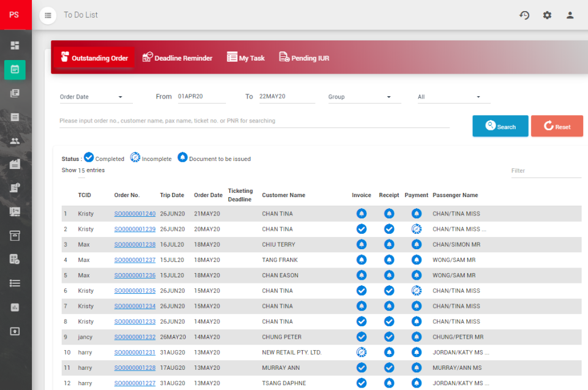
Task: Click the incomplete Payment icon for order SO000001239
Action: pyautogui.click(x=417, y=228)
